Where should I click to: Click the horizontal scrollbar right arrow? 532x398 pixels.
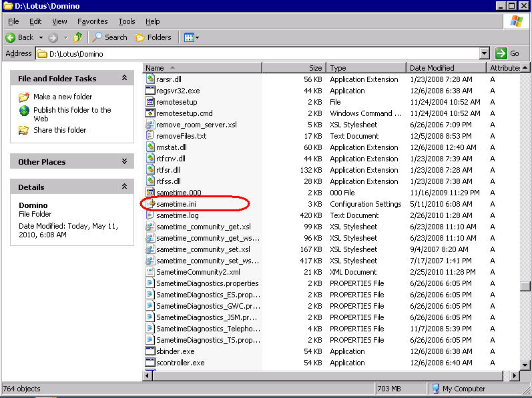click(x=515, y=375)
